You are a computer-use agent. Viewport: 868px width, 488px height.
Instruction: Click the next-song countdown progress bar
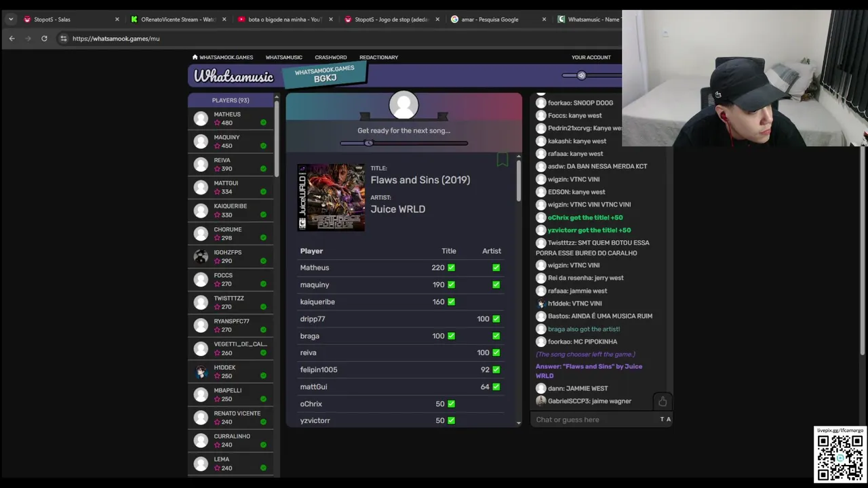(x=403, y=143)
